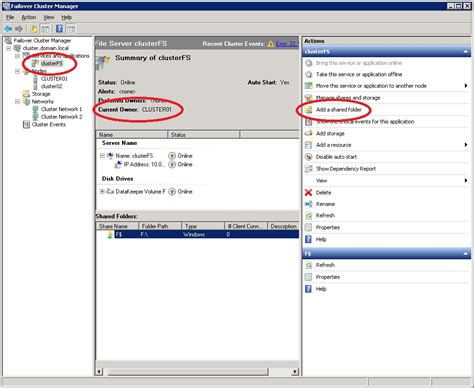Collapse the cluster.domain.local tree node
474x388 pixels.
click(x=8, y=48)
